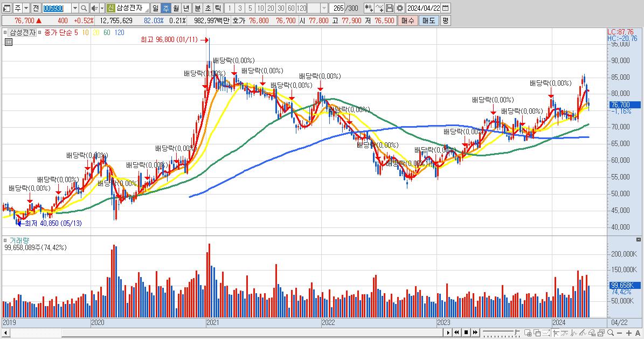The image size is (644, 339).
Task: Click the add candlestick chart icon
Action: (369, 8)
